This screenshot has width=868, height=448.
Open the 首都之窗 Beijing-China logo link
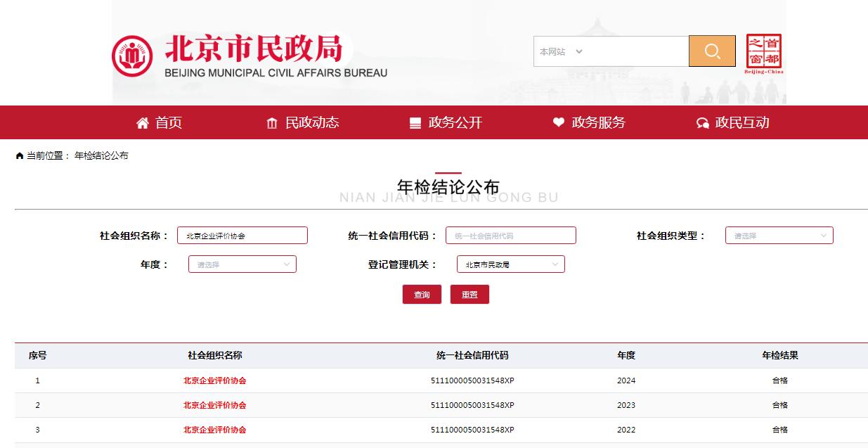(x=764, y=54)
